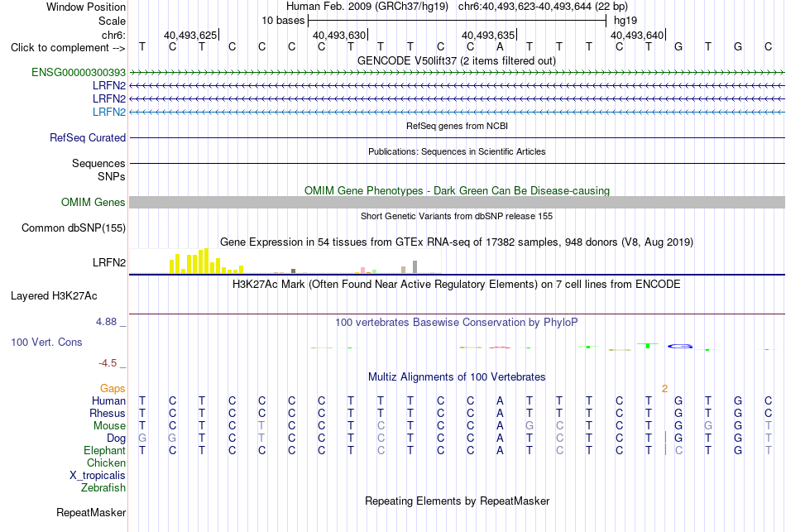Viewport: 786px width, 532px height.
Task: Click the 'RefSeq genes from NCBI' title
Action: click(458, 126)
